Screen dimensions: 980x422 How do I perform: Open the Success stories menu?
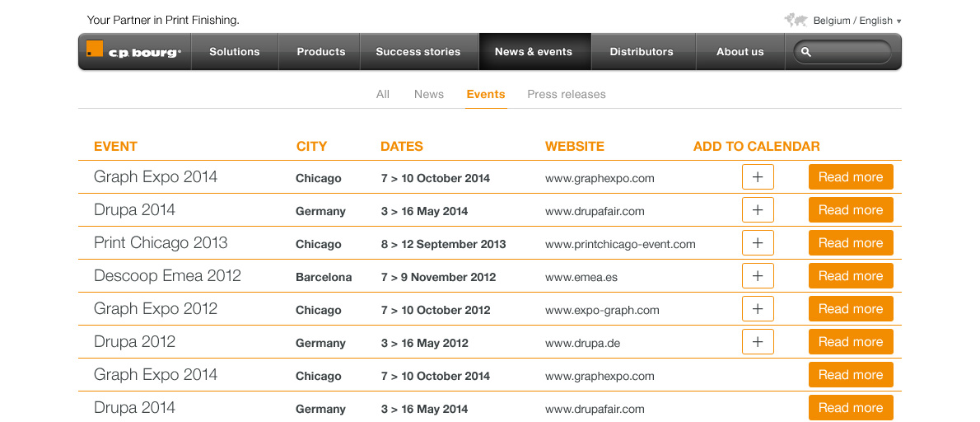coord(418,52)
